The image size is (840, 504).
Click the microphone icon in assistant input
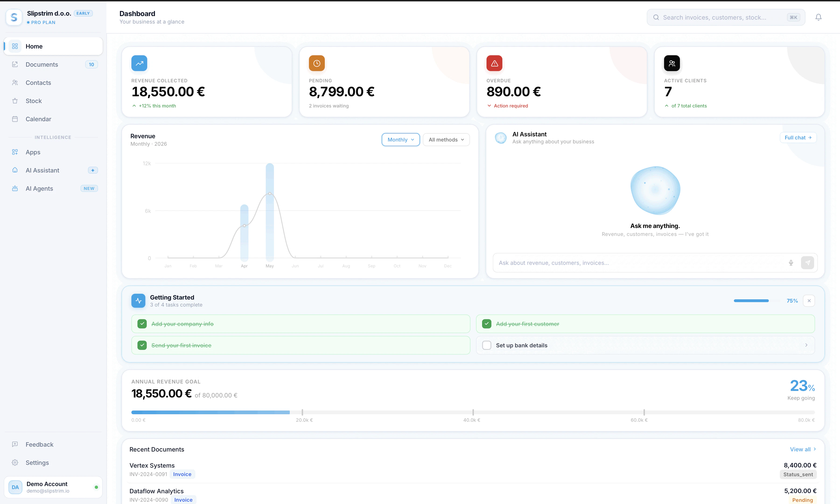791,262
